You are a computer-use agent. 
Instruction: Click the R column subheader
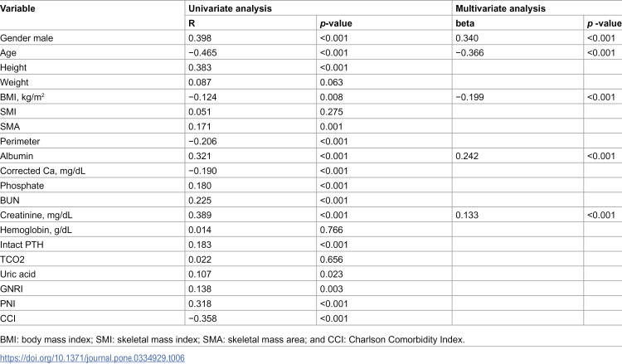[192, 23]
